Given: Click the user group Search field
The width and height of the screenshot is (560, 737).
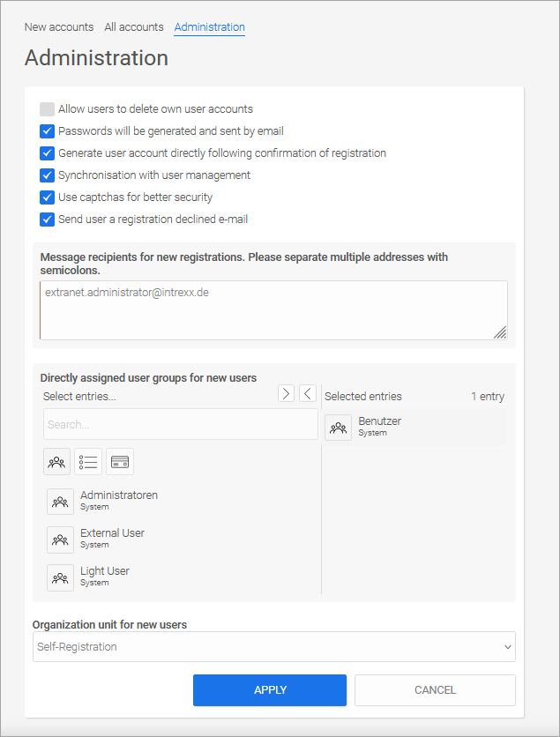Looking at the screenshot, I should coord(180,424).
